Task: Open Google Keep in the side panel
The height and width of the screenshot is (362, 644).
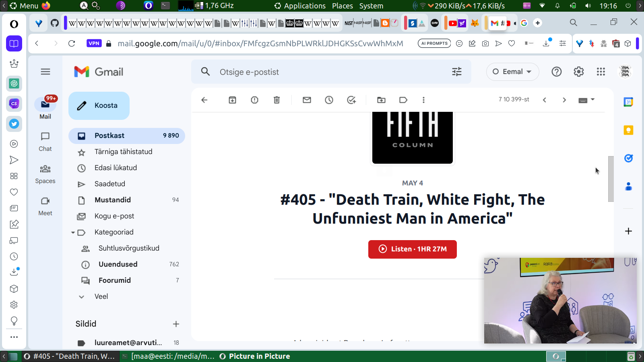Action: point(628,130)
